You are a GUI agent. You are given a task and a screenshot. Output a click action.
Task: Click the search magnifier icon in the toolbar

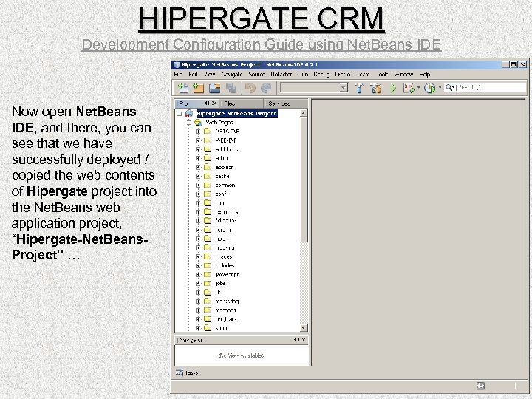pos(449,87)
